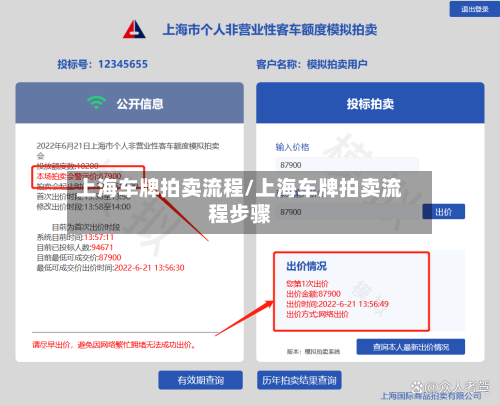The image size is (500, 405).
Task: Click the 版本: 模拟拍卖系统 text
Action: [313, 351]
